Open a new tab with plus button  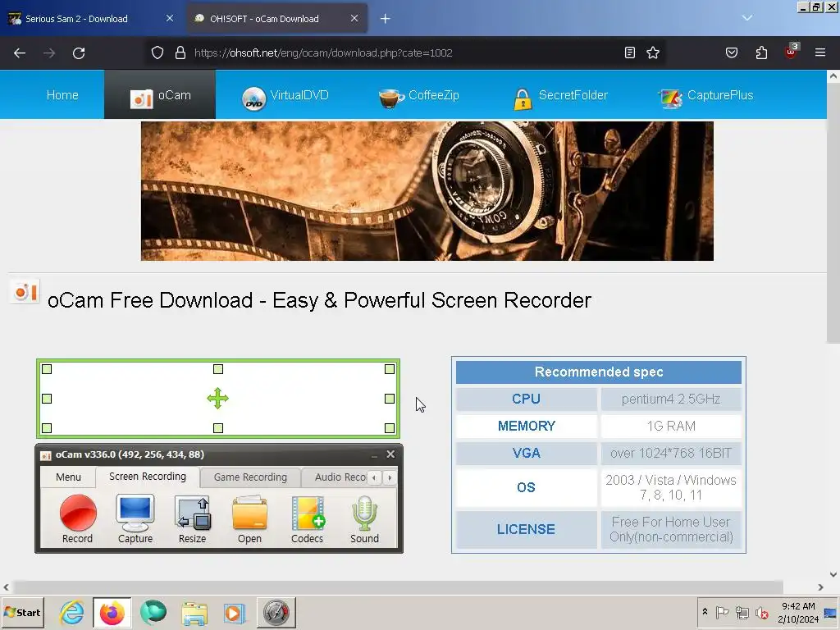click(386, 19)
